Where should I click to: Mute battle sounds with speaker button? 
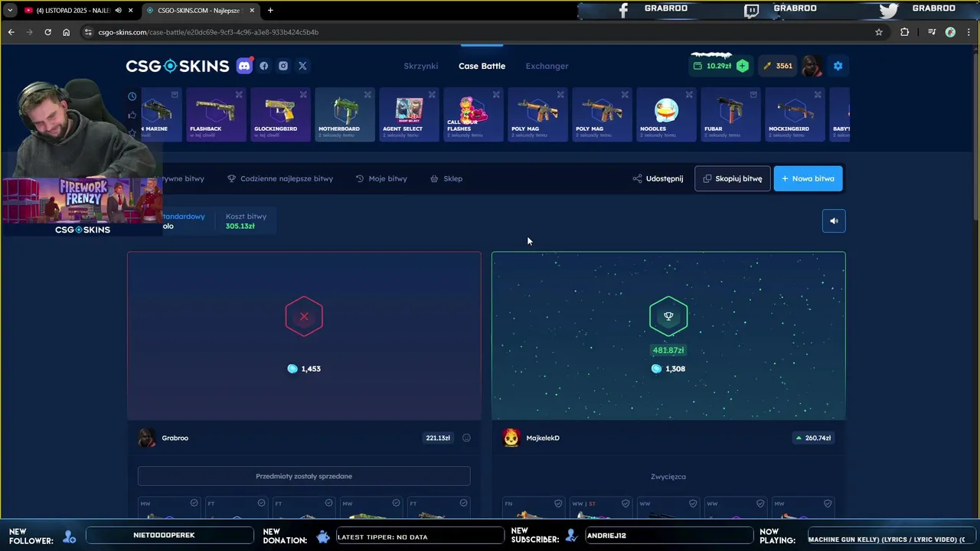(x=834, y=221)
